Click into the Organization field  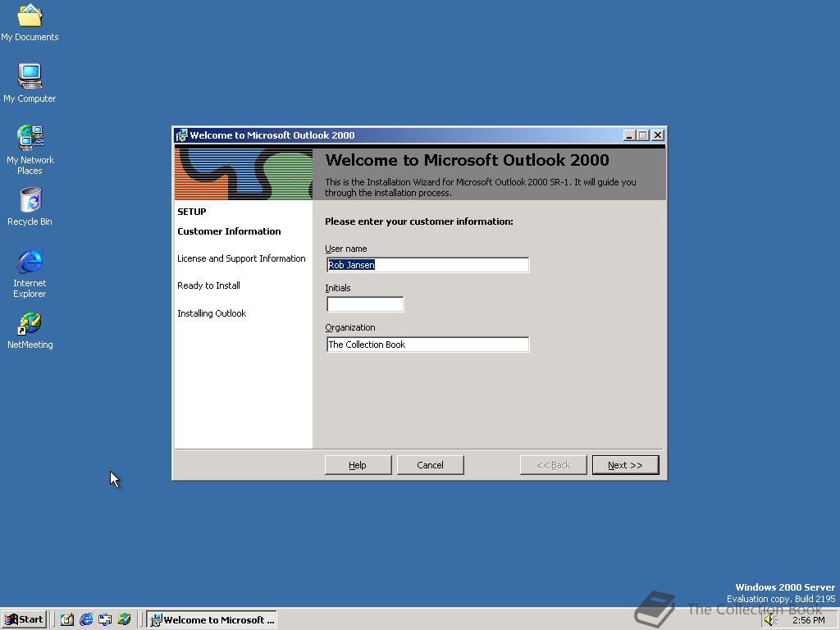(427, 345)
